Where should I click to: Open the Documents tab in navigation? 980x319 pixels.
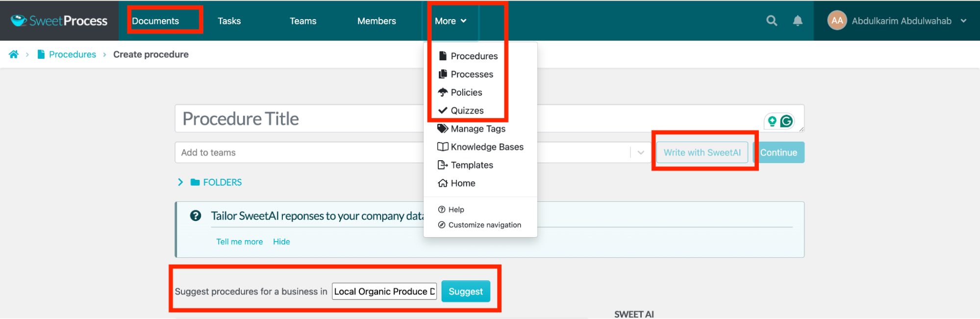click(155, 21)
